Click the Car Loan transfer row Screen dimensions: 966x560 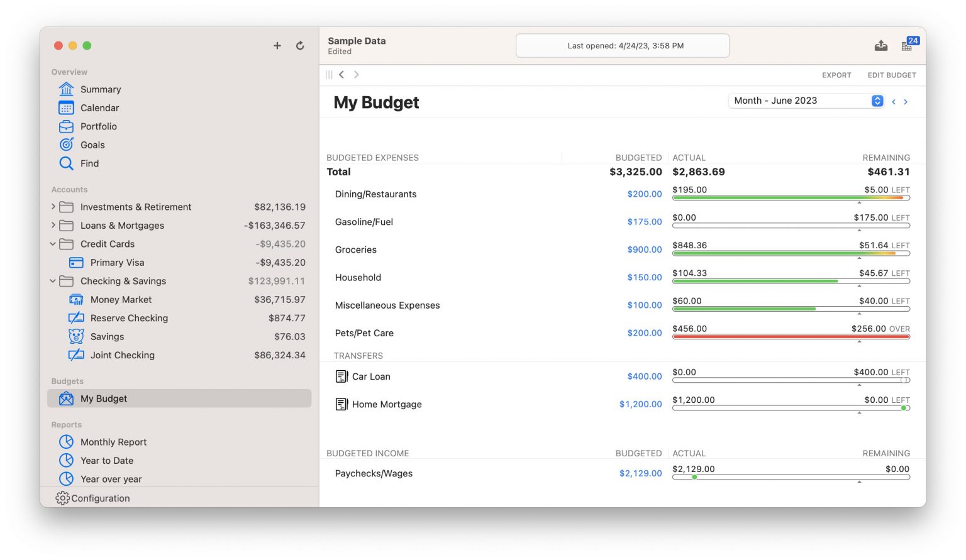[x=623, y=376]
